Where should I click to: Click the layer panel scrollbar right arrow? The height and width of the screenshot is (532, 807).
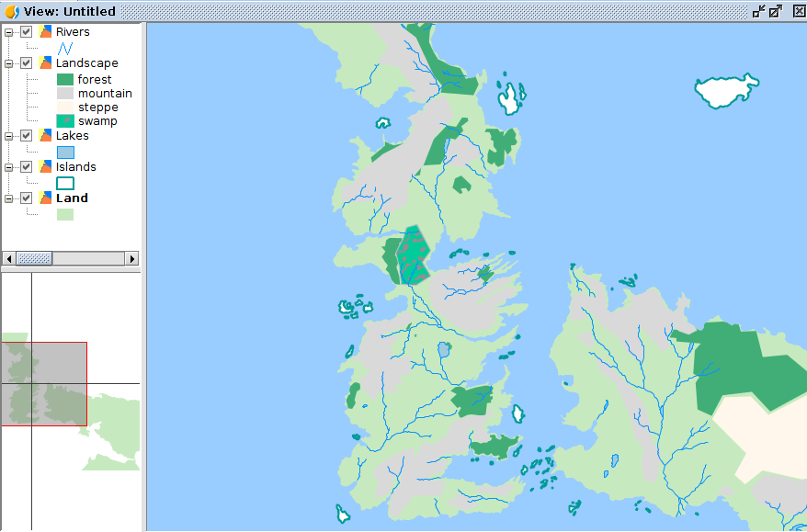(x=131, y=259)
